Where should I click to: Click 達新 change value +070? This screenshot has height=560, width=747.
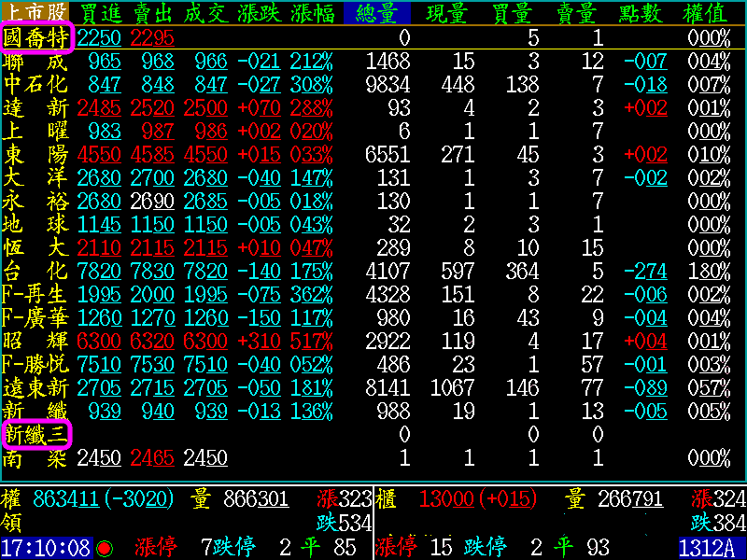258,107
